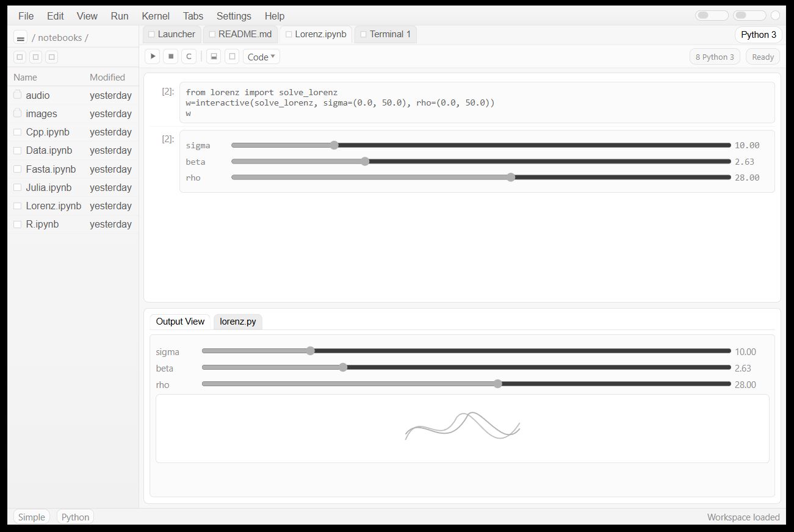The image size is (794, 532).
Task: Click the Stop kernel square icon
Action: point(171,57)
